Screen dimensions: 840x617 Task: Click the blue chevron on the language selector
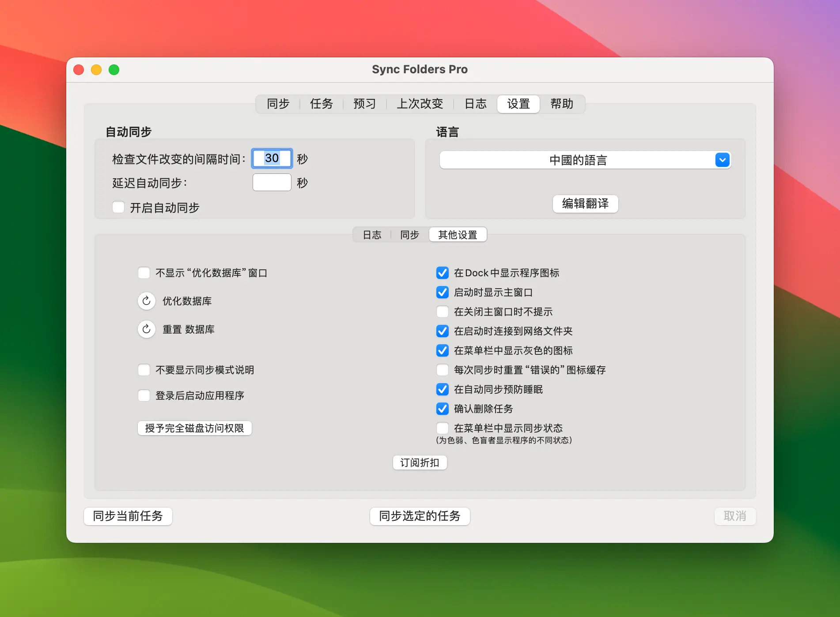tap(722, 160)
